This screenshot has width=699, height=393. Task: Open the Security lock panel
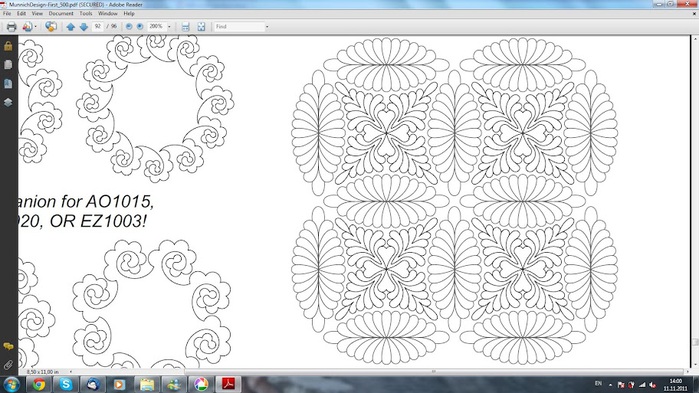pos(8,46)
